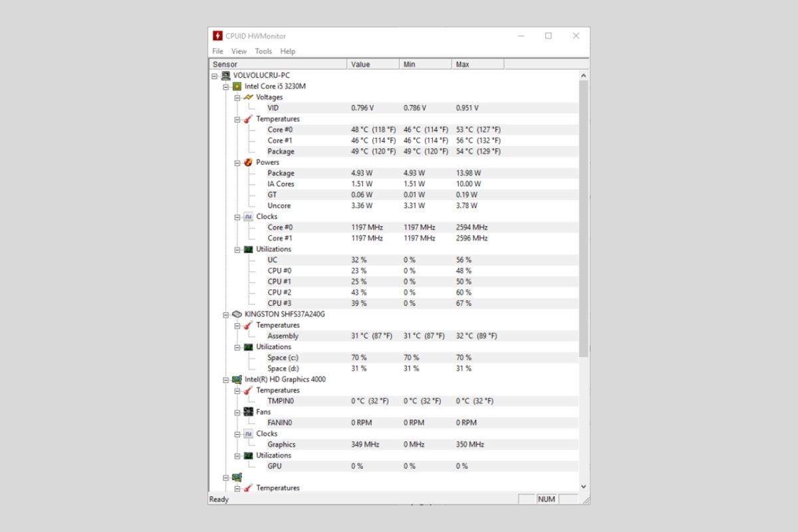
Task: Collapse the Intel Core i5 3230M node
Action: (x=226, y=86)
